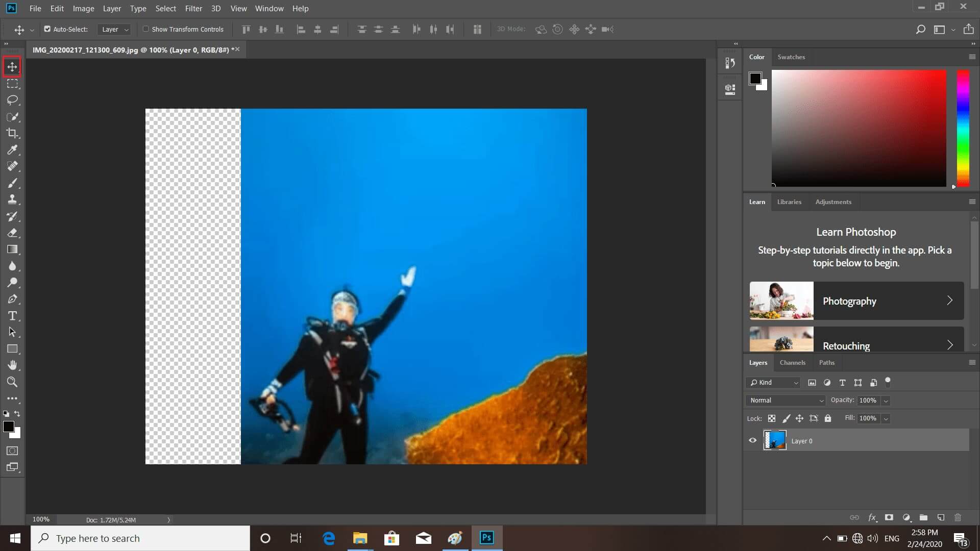Viewport: 980px width, 551px height.
Task: Select the Pen tool
Action: pos(12,299)
